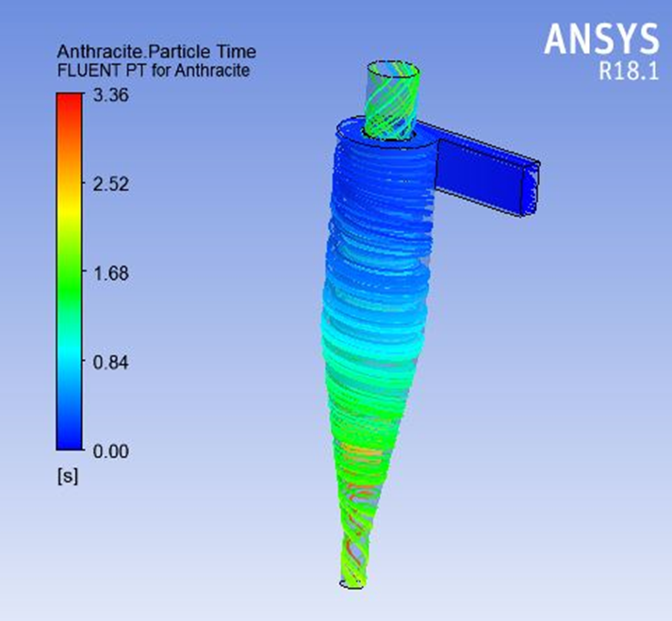Click the Anthracite.Particle Time legend title
The height and width of the screenshot is (621, 672).
(156, 52)
